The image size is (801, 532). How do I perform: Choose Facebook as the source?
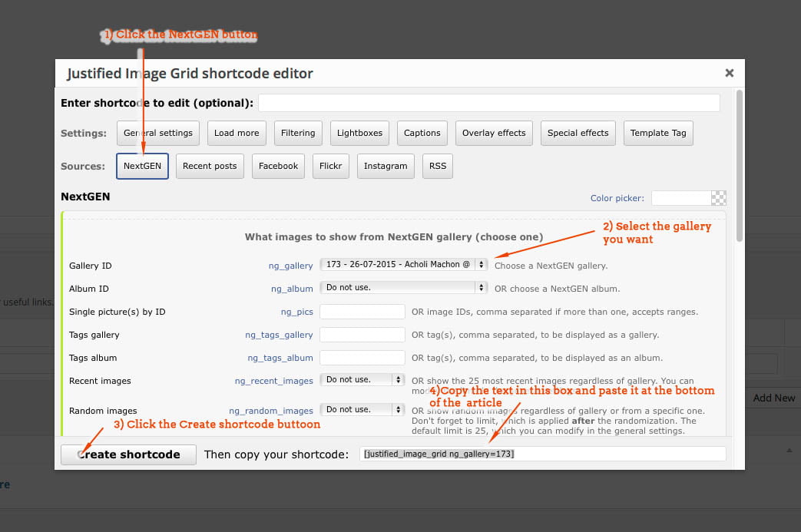point(278,166)
